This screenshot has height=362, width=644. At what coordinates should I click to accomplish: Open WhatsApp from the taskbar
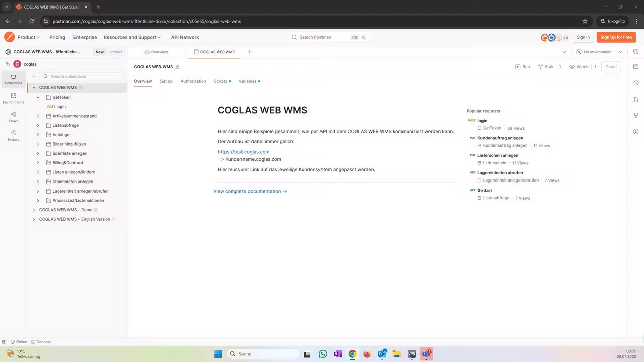pyautogui.click(x=323, y=354)
